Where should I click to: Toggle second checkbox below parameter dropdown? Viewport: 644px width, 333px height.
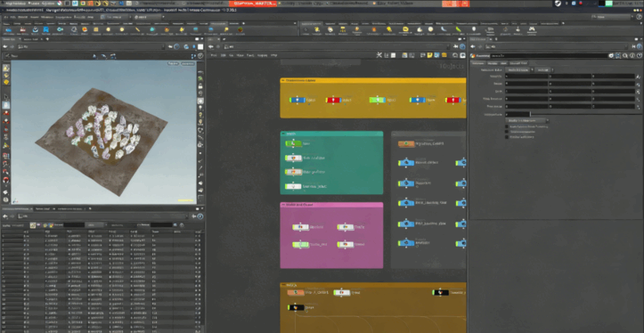[507, 132]
